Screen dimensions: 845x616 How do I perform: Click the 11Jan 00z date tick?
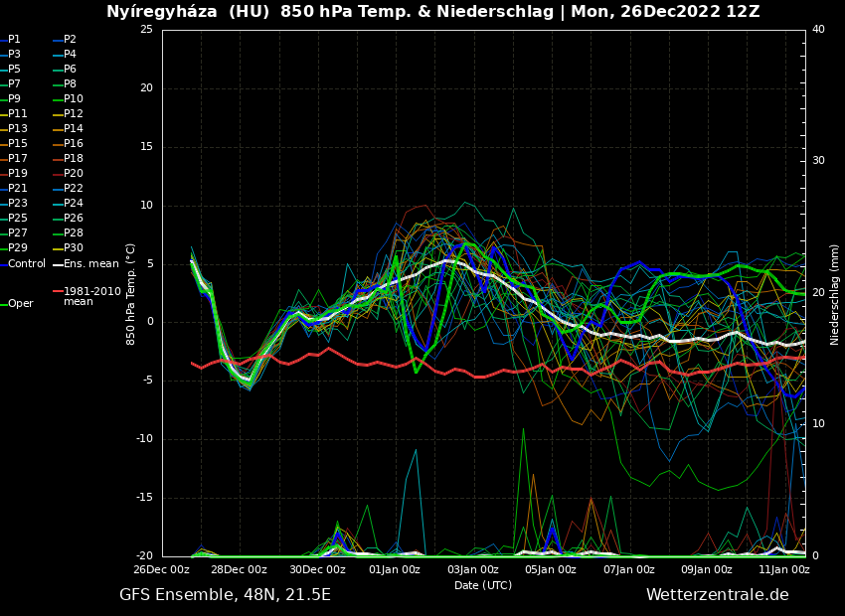click(x=783, y=569)
